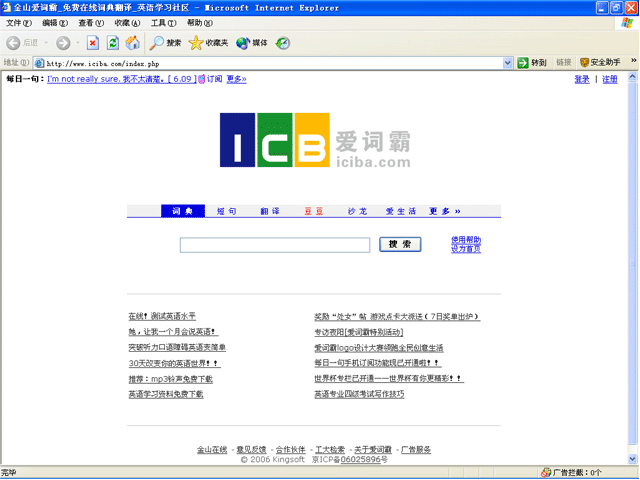Viewport: 640px width, 480px height.
Task: Open the Media (媒体) globe button
Action: [x=251, y=43]
